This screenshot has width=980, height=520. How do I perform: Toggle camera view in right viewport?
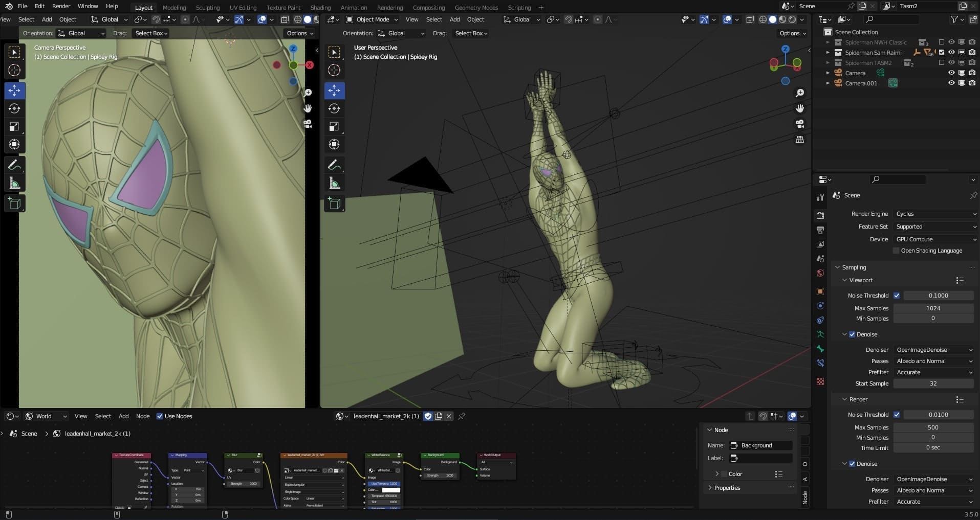pos(799,124)
